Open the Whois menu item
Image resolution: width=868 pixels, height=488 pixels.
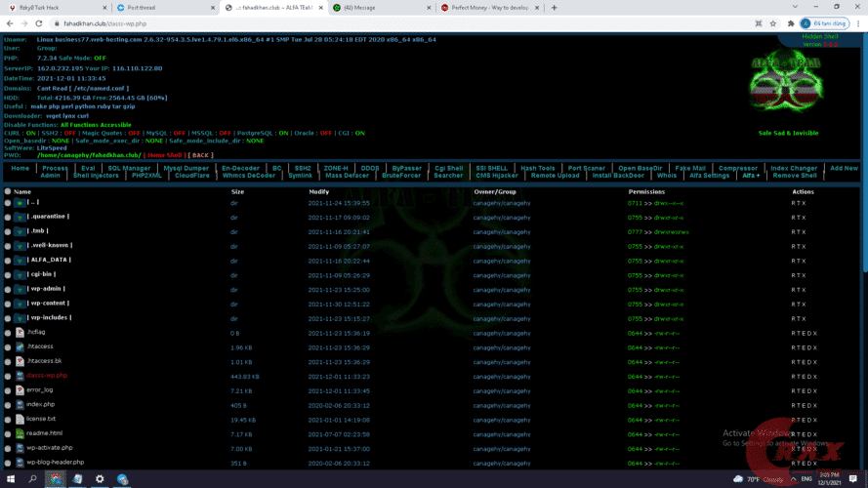click(x=667, y=176)
